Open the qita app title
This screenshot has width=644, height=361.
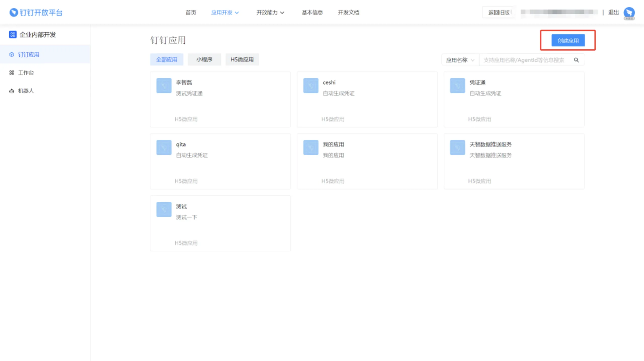coord(181,145)
